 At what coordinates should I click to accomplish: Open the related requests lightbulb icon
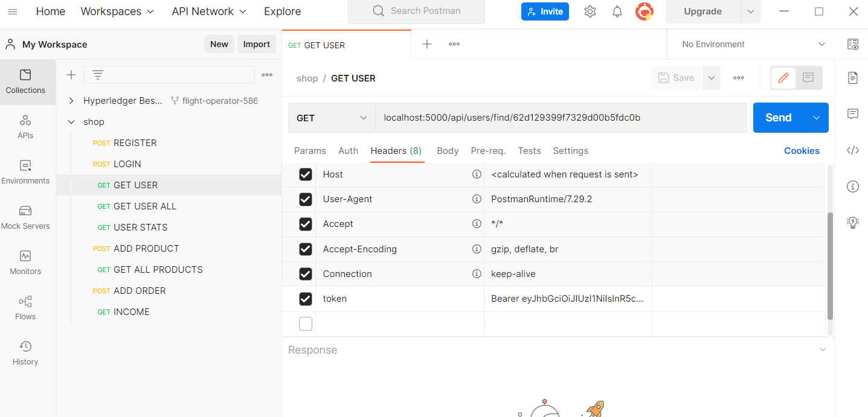pos(853,223)
